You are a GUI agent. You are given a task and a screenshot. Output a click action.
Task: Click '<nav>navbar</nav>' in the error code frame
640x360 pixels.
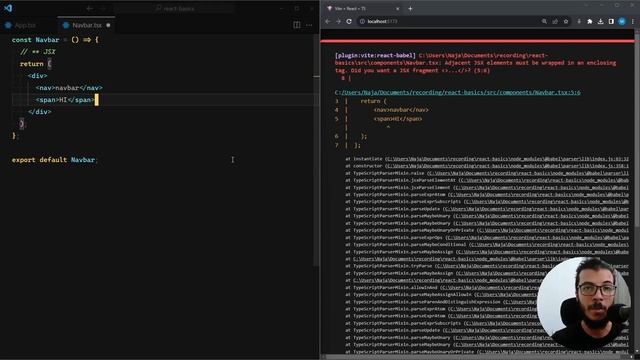point(401,110)
